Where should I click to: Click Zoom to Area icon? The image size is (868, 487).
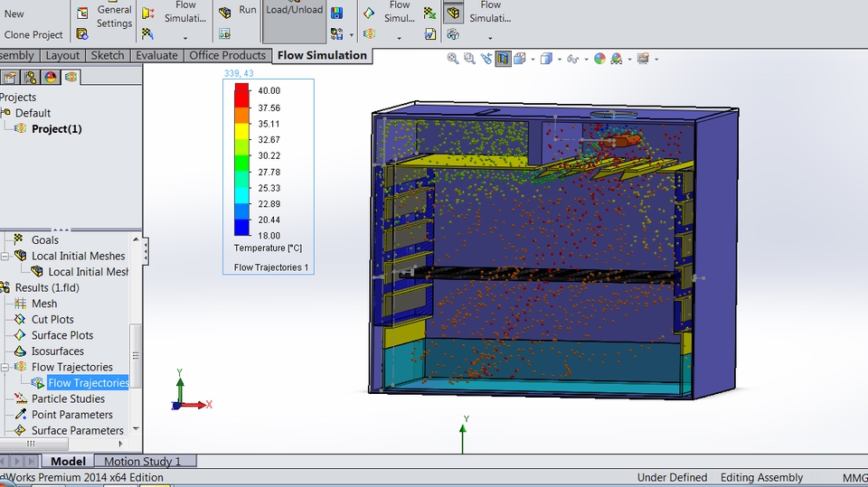(469, 58)
